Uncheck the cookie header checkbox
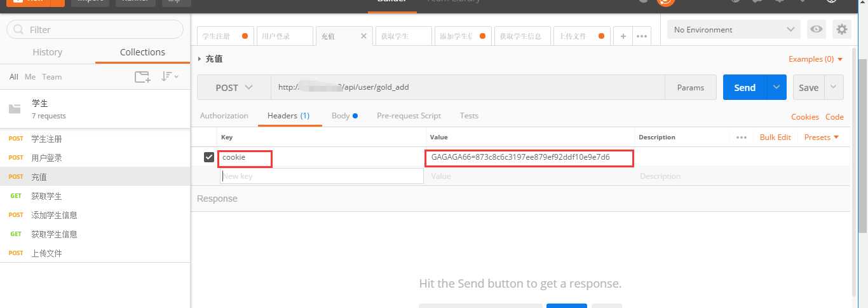Image resolution: width=868 pixels, height=308 pixels. coord(208,157)
